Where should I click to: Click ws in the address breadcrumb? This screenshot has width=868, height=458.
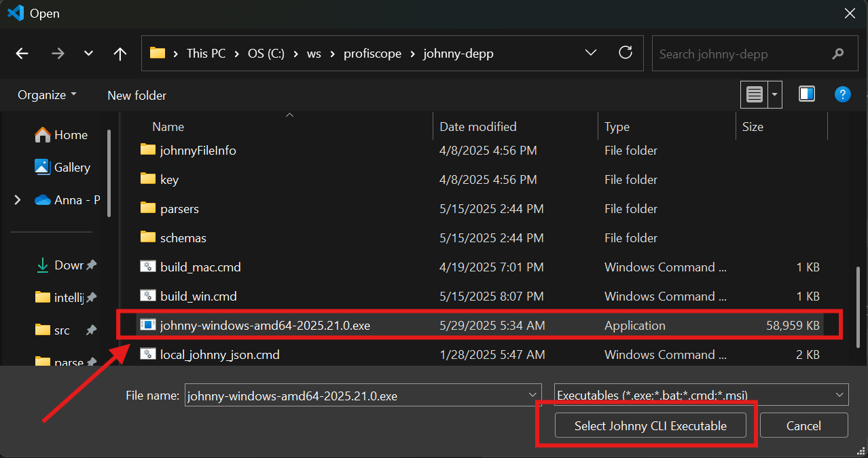pos(314,54)
